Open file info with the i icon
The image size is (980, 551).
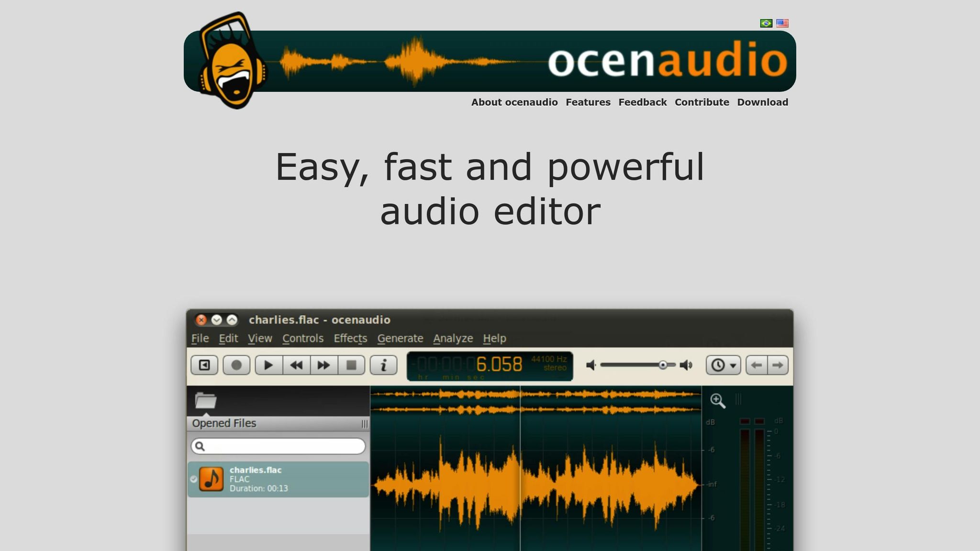click(x=383, y=365)
